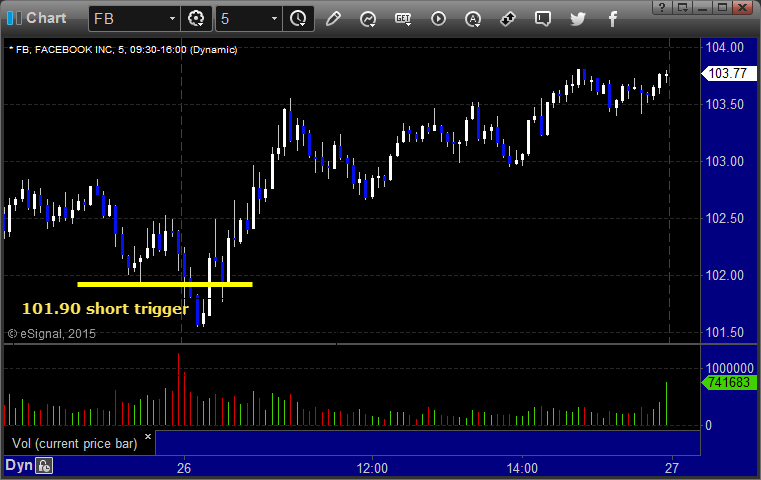Click the lock icon beside Dyn
The image size is (761, 480).
44,466
